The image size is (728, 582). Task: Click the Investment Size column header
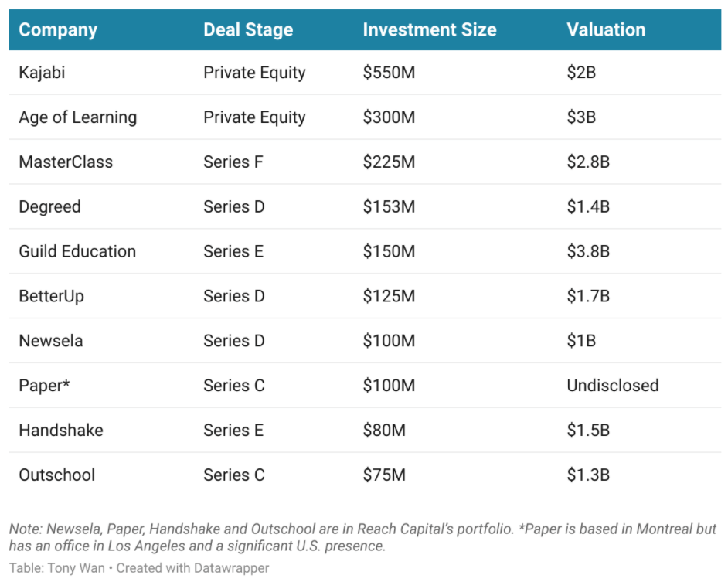click(x=429, y=30)
